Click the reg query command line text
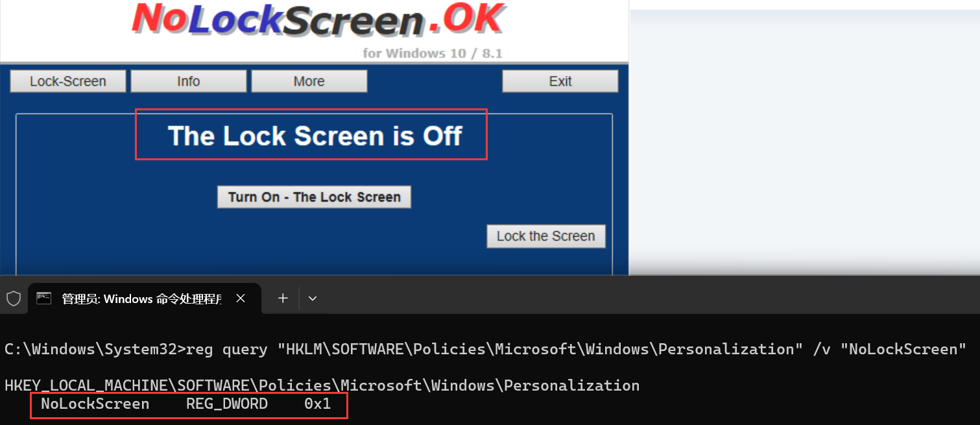The height and width of the screenshot is (425, 980). click(485, 349)
